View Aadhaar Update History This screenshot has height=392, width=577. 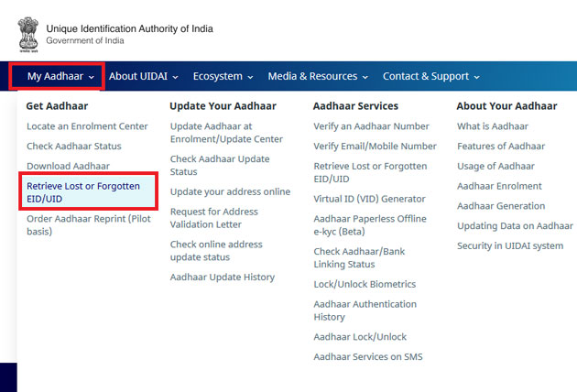point(223,278)
